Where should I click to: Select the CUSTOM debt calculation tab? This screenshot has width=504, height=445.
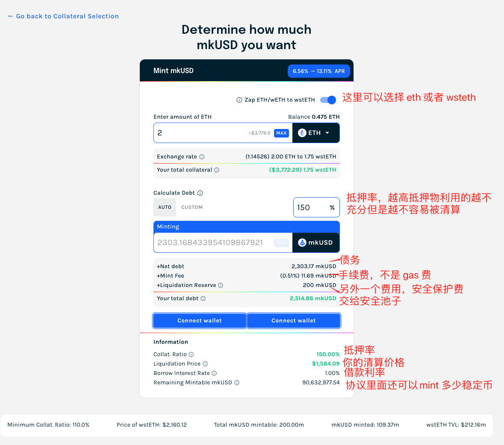(192, 207)
